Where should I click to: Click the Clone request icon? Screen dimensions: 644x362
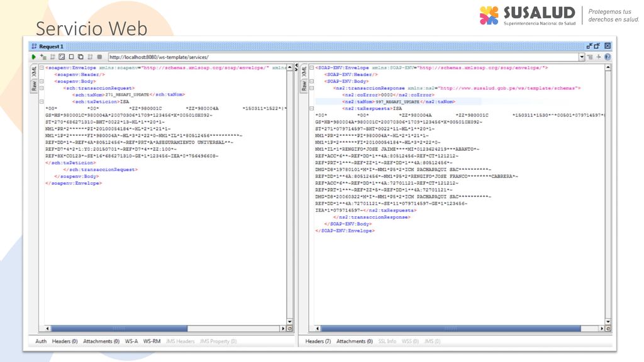[x=80, y=57]
